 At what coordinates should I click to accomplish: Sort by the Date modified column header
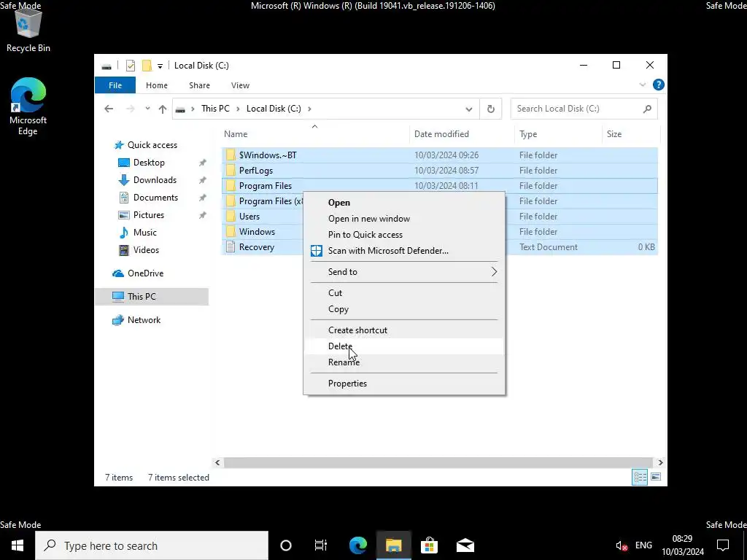[x=462, y=134]
